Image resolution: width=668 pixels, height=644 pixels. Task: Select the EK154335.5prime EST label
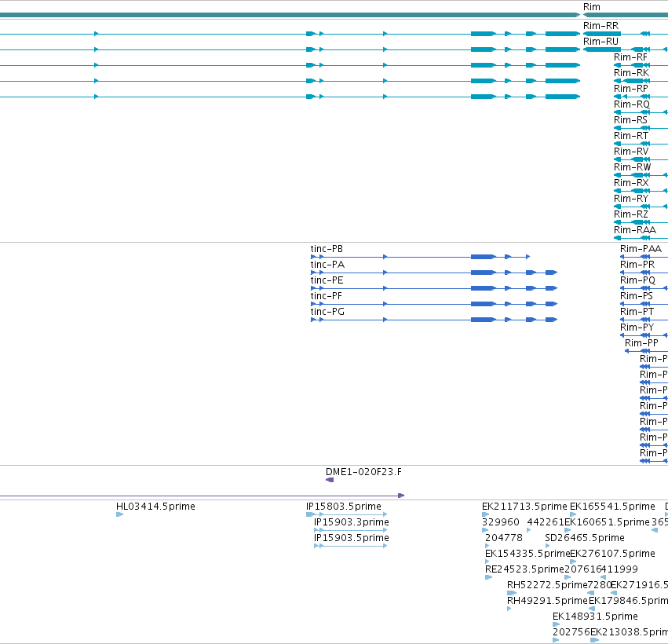(x=527, y=554)
